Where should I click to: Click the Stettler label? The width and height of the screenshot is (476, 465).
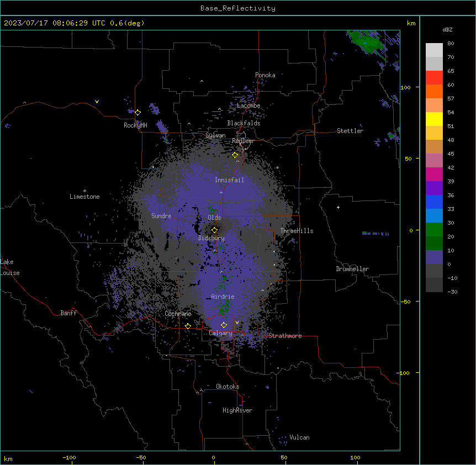coord(350,131)
